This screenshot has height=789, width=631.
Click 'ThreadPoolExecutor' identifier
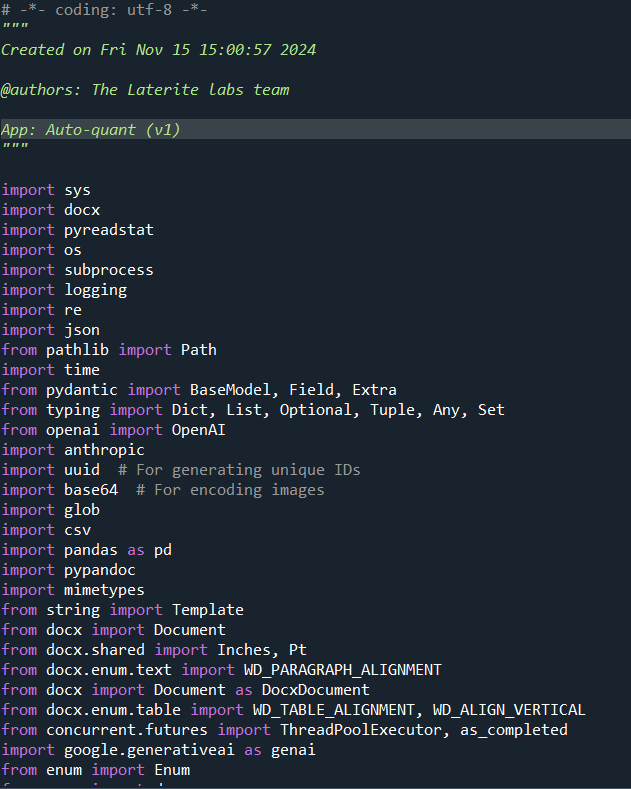pos(360,730)
